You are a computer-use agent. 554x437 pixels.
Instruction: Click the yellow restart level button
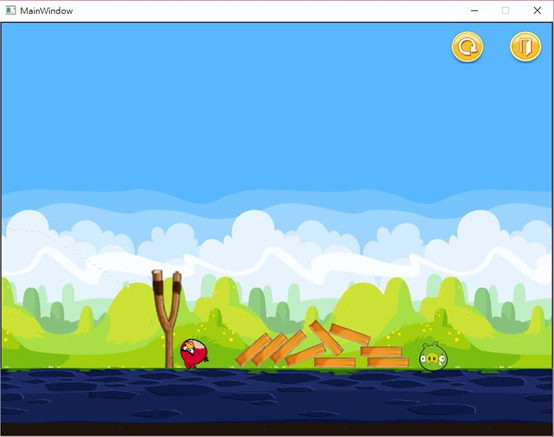point(467,47)
